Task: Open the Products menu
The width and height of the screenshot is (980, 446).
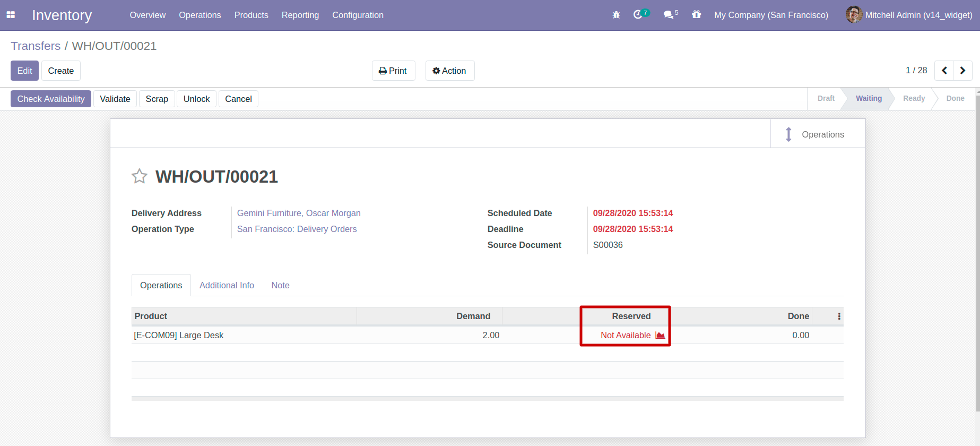Action: 251,15
